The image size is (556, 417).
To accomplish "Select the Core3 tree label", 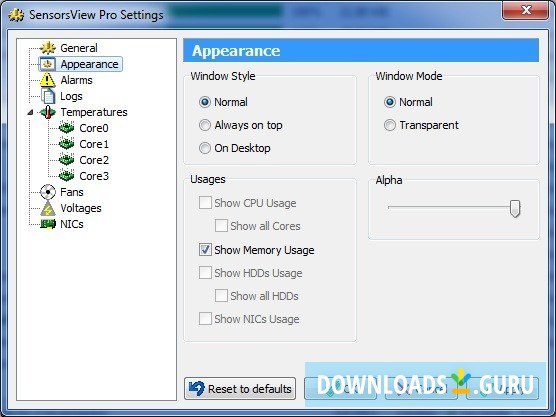I will tap(94, 176).
